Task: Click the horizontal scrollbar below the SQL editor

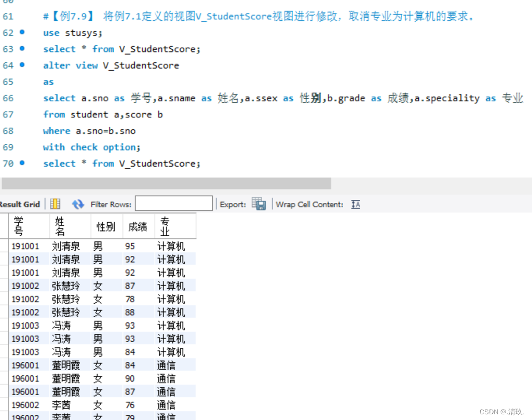Action: [x=166, y=183]
